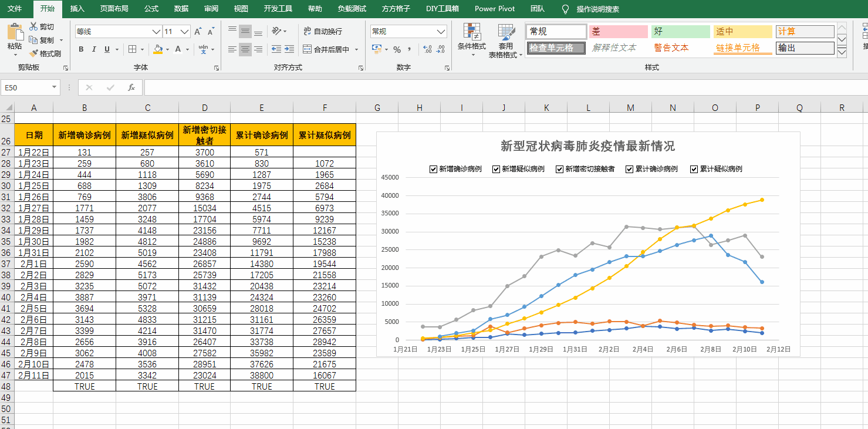
Task: Apply cell borders icon
Action: tap(133, 49)
